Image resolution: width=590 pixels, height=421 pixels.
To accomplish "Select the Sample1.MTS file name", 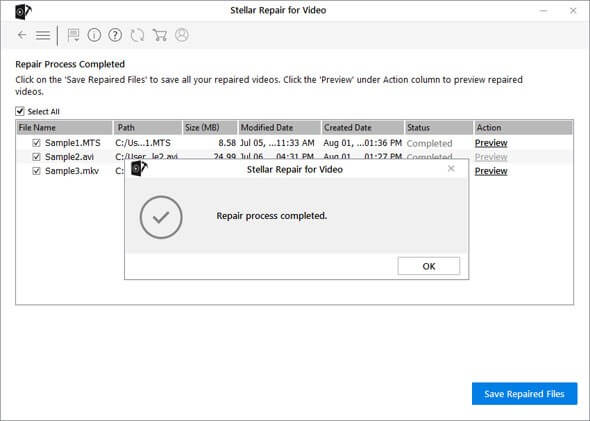I will [73, 143].
